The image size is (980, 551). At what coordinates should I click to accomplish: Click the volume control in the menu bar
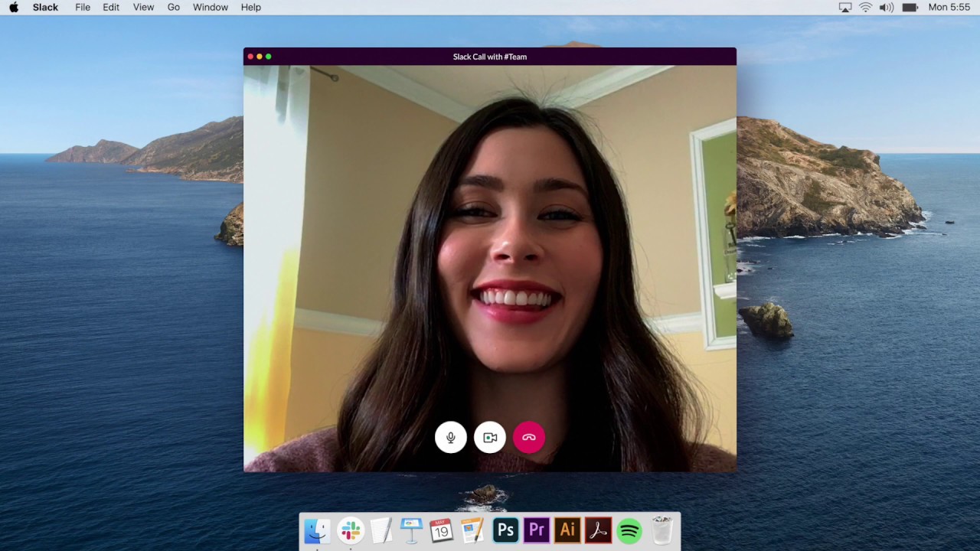tap(887, 7)
